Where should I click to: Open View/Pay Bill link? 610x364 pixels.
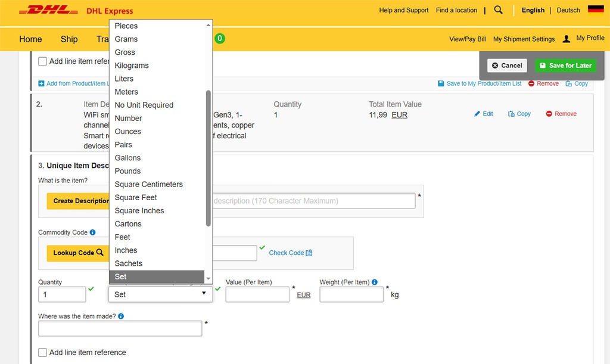tap(467, 39)
